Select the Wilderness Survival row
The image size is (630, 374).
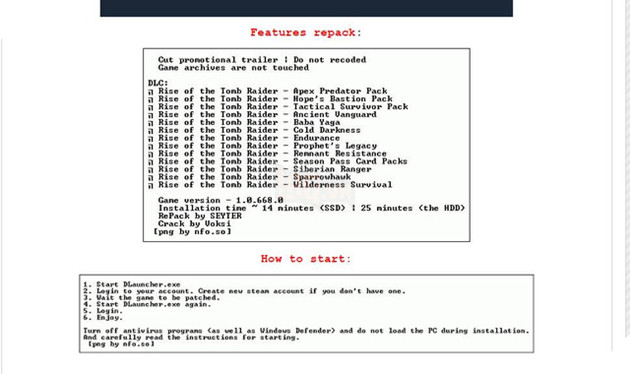[x=270, y=185]
